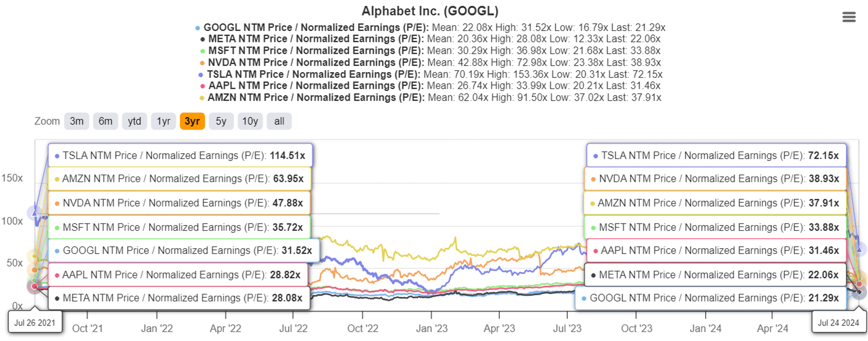This screenshot has width=868, height=341.
Task: Set zoom range to 3m
Action: pyautogui.click(x=76, y=121)
